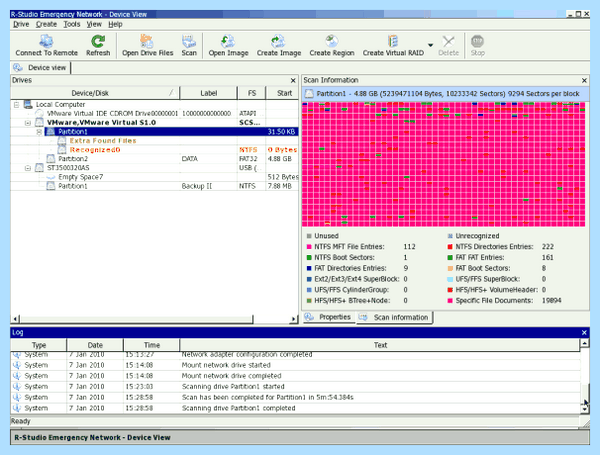This screenshot has height=455, width=600.
Task: Click Drives panel scroll right arrow
Action: pyautogui.click(x=294, y=318)
